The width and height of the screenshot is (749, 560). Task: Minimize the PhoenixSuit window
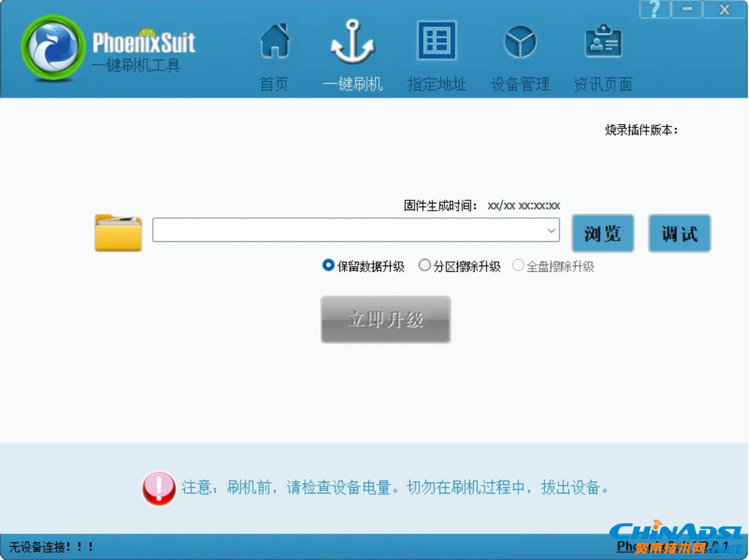[x=687, y=9]
